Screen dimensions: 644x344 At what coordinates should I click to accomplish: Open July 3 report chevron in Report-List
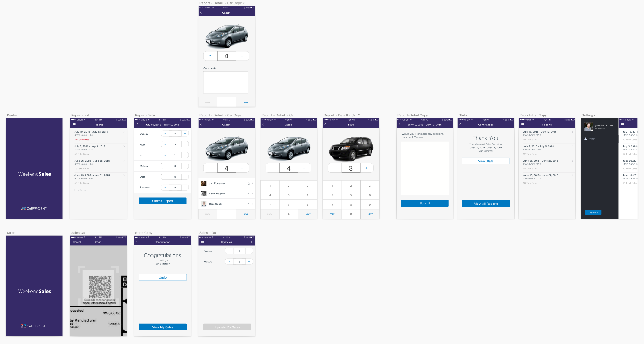point(124,147)
